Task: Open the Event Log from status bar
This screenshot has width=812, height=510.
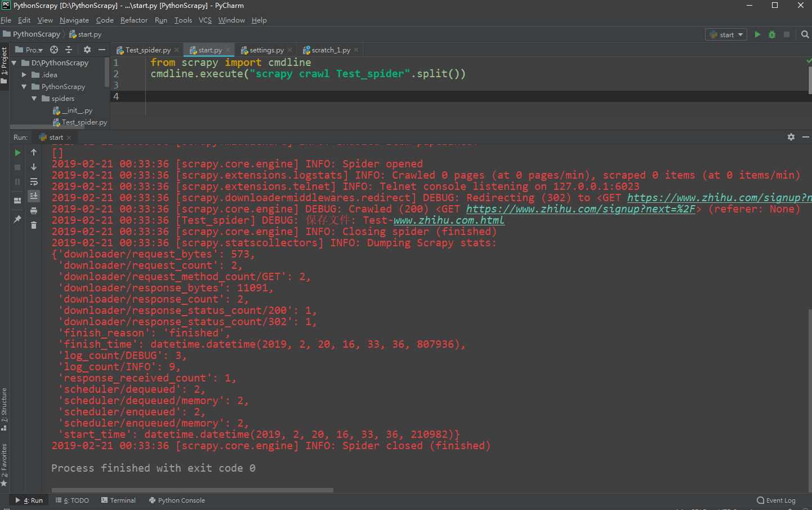Action: [x=780, y=500]
